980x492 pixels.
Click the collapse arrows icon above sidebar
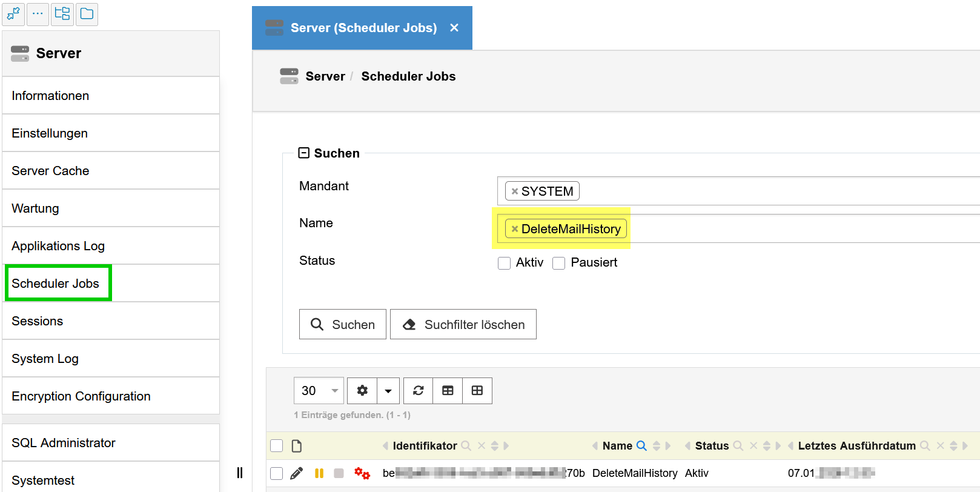(13, 13)
